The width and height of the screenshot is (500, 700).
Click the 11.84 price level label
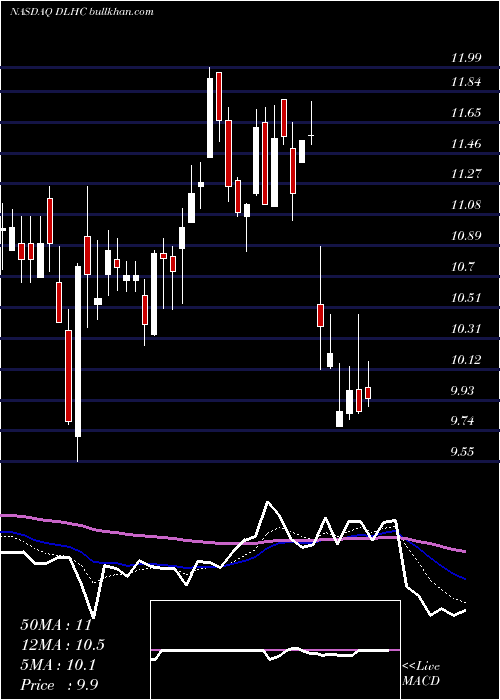pos(466,82)
